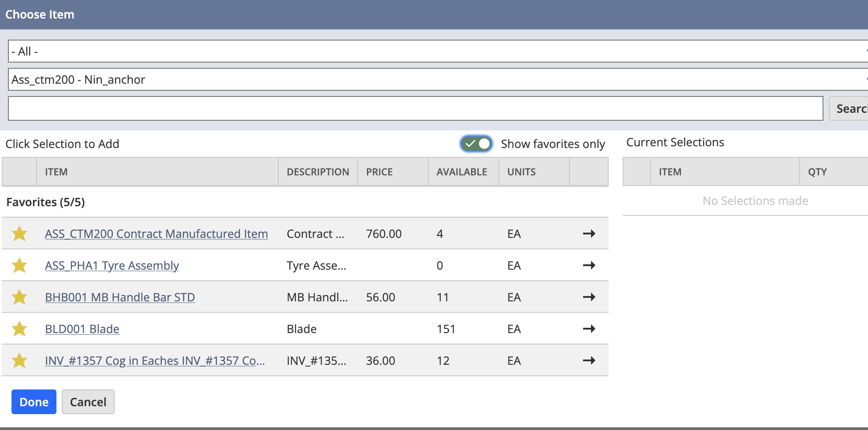Screen dimensions: 868x430
Task: Turn off Show favorites only toggle
Action: tap(476, 144)
